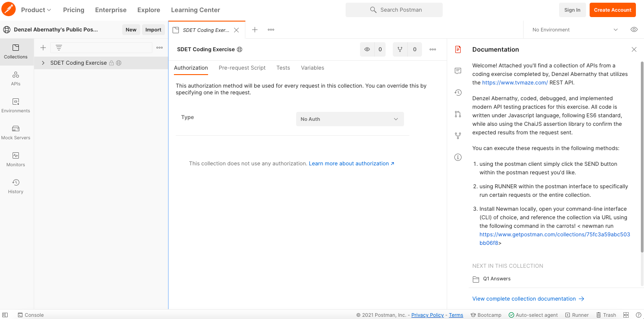Open the auth Type No Auth dropdown
Viewport: 644px width, 319px height.
coord(350,119)
